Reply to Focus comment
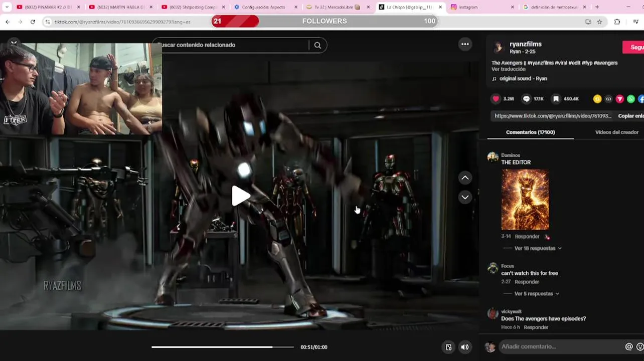This screenshot has width=644, height=361. coord(527,282)
